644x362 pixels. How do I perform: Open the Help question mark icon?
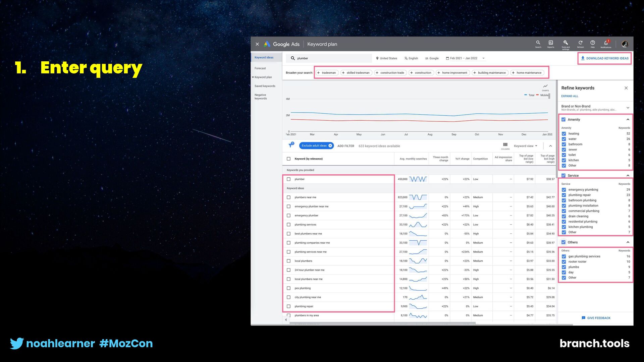pyautogui.click(x=593, y=43)
